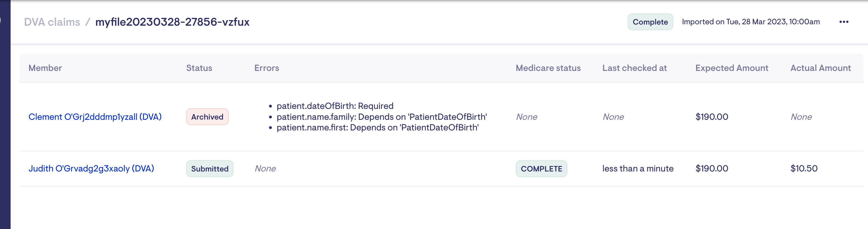This screenshot has height=229, width=868.
Task: Click the Archived status badge
Action: [x=207, y=117]
